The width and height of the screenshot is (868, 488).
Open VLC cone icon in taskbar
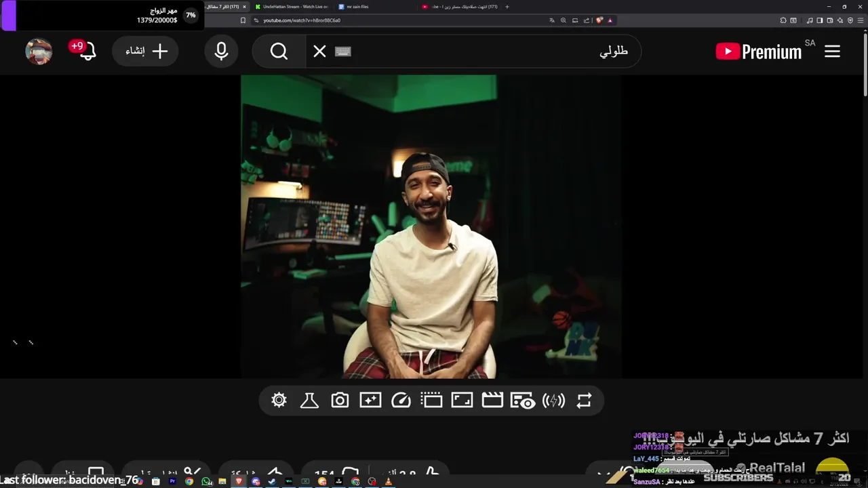click(389, 481)
